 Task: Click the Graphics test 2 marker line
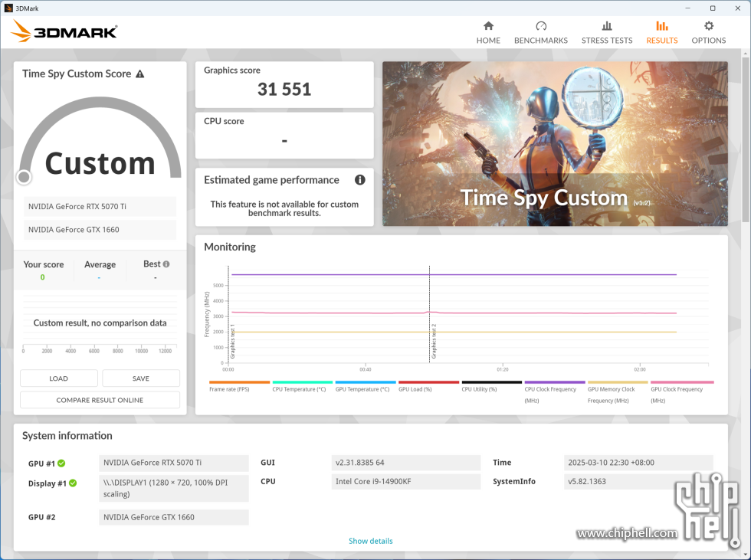pos(430,313)
